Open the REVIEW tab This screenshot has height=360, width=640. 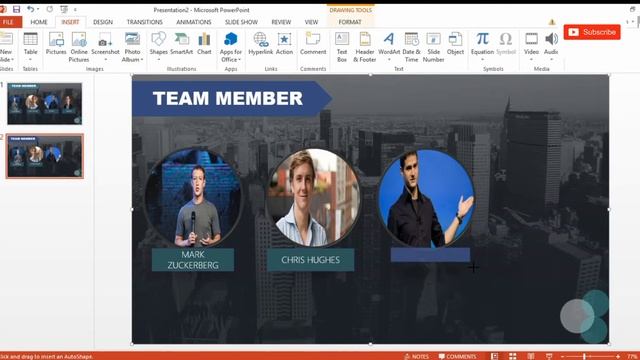point(281,22)
